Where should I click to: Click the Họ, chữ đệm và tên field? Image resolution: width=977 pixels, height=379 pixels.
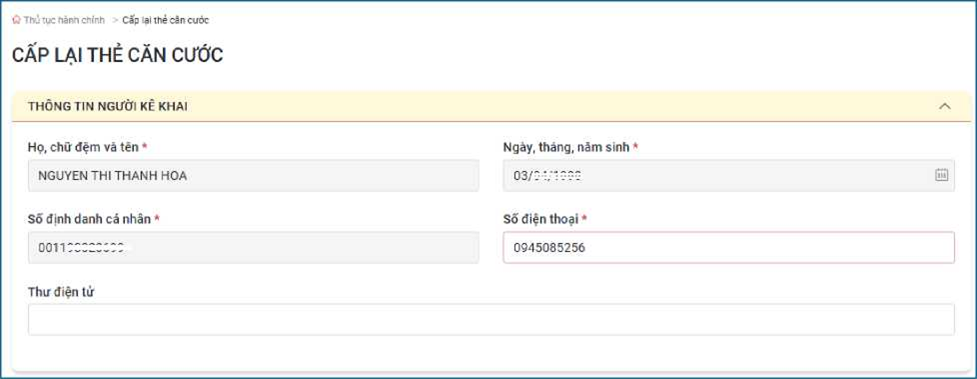(x=254, y=176)
